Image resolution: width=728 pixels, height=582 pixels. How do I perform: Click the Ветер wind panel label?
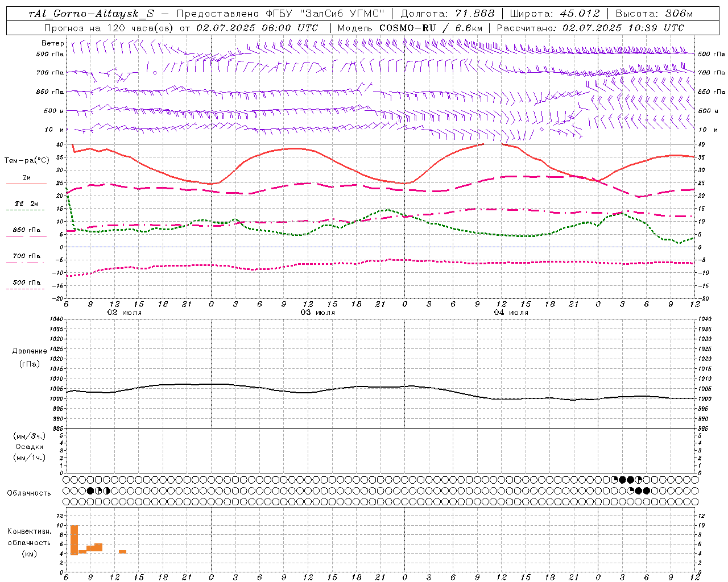point(53,43)
